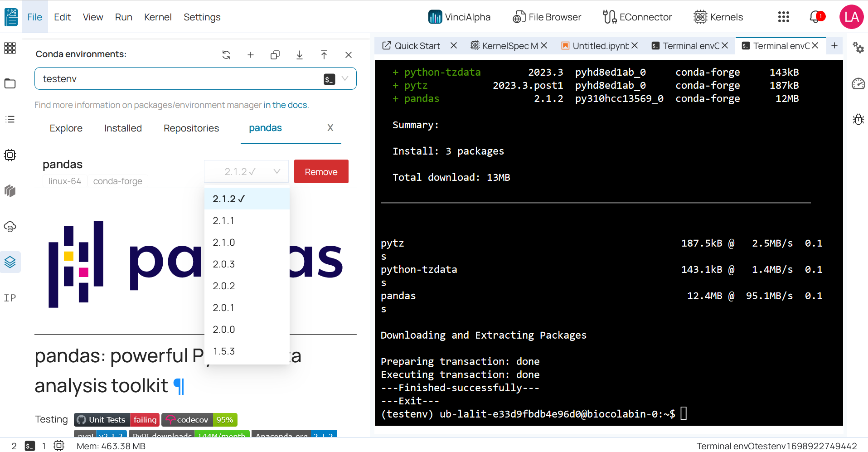Open table of contents list icon
868x452 pixels.
[10, 119]
